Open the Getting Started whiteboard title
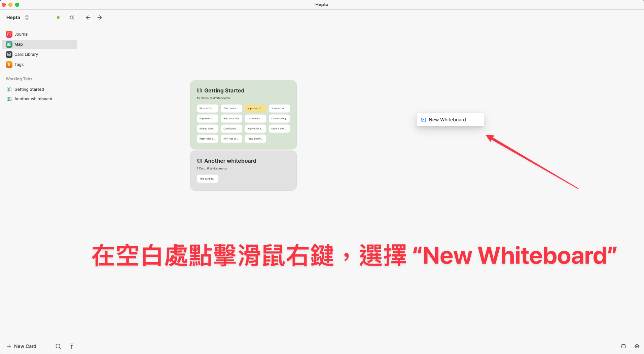Screen dimensions: 644x354 224,91
